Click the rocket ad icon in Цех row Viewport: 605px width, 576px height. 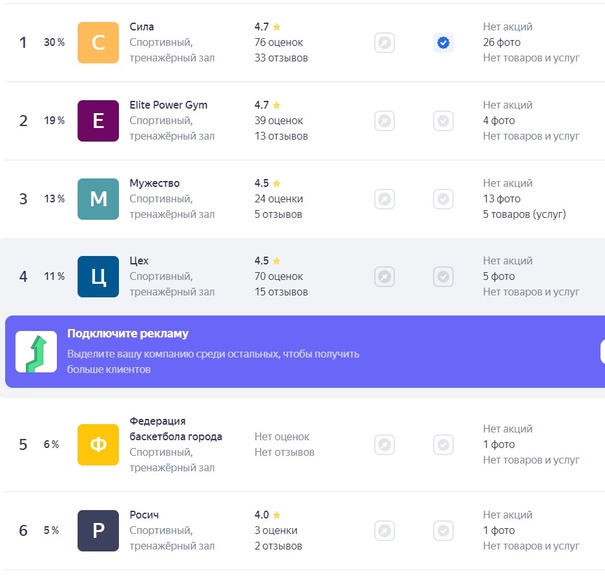coord(384,277)
